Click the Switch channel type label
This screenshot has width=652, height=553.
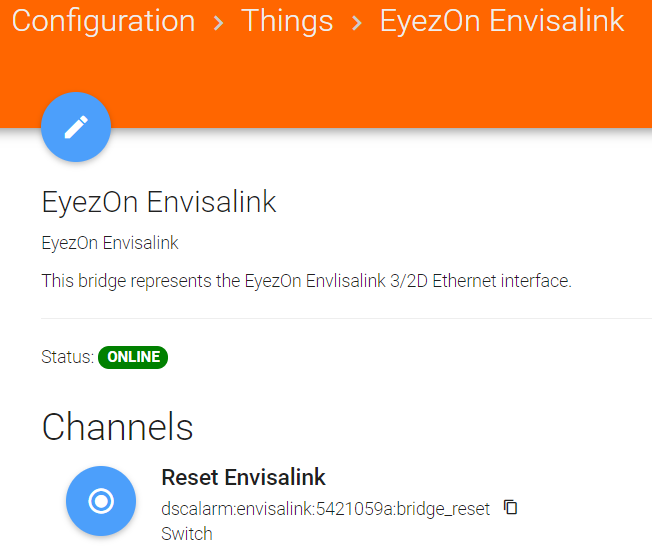click(x=187, y=533)
